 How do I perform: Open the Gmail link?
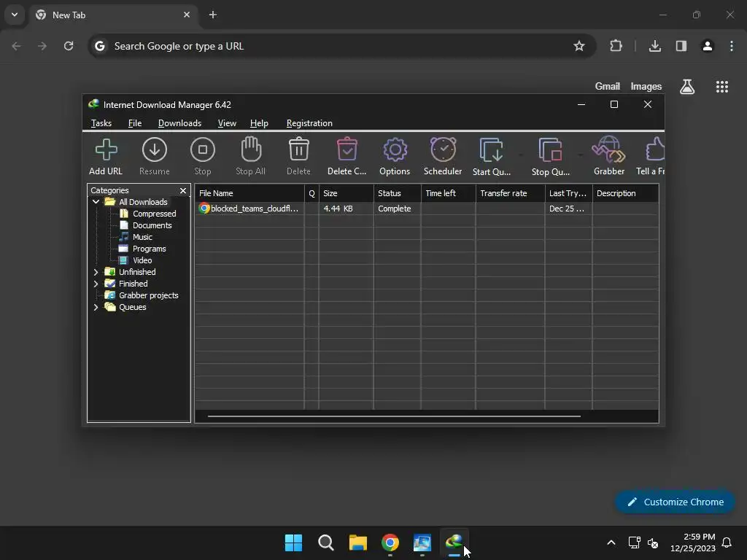click(608, 87)
